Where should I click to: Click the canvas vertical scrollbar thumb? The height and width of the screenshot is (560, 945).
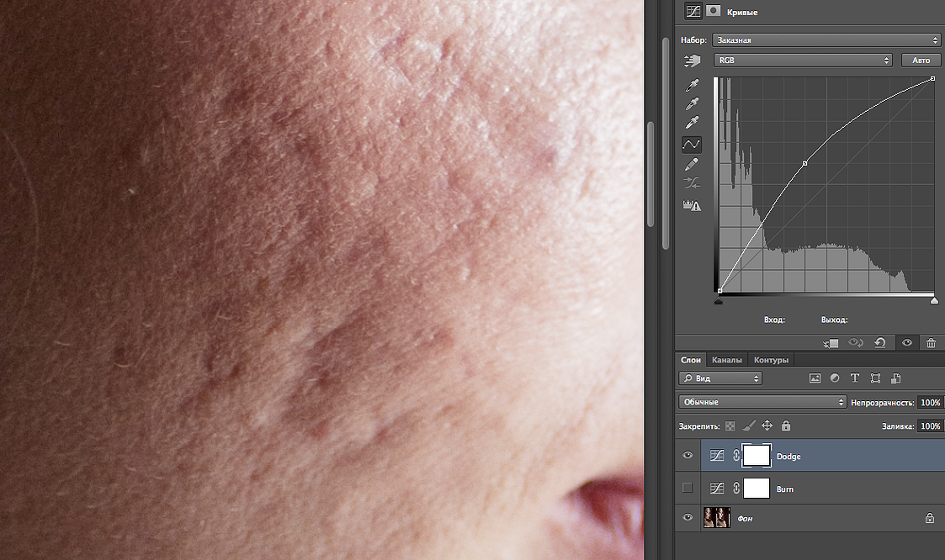click(650, 174)
